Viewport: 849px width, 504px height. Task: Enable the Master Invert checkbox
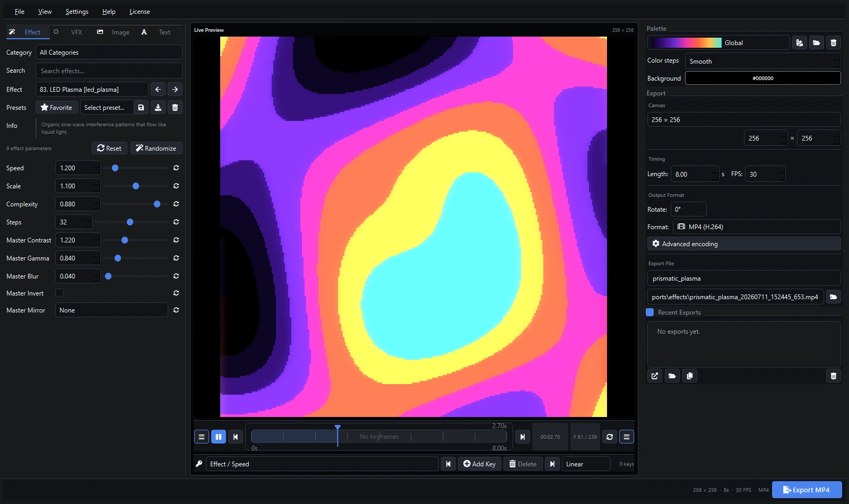[x=59, y=293]
